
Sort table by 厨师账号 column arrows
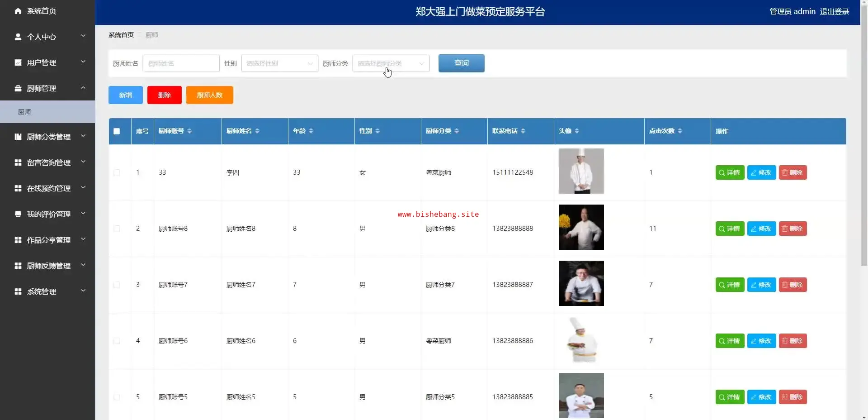pos(189,131)
